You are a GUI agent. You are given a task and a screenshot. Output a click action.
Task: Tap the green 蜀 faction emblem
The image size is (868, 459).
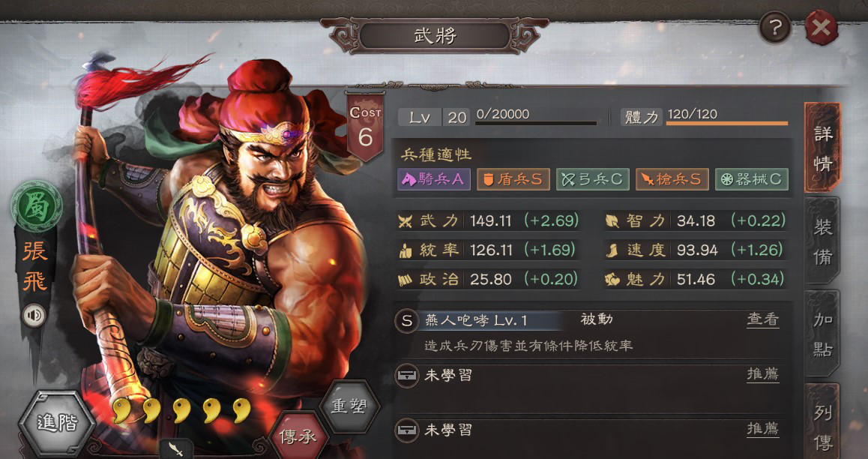click(x=37, y=206)
